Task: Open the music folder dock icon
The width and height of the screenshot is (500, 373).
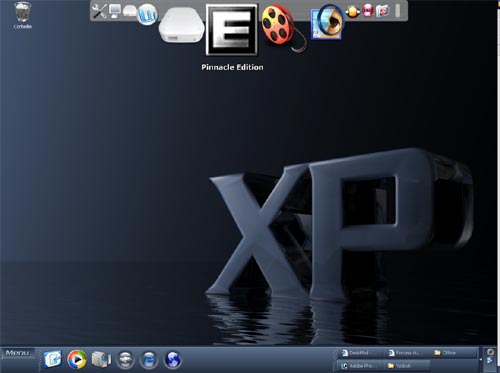Action: (x=382, y=11)
